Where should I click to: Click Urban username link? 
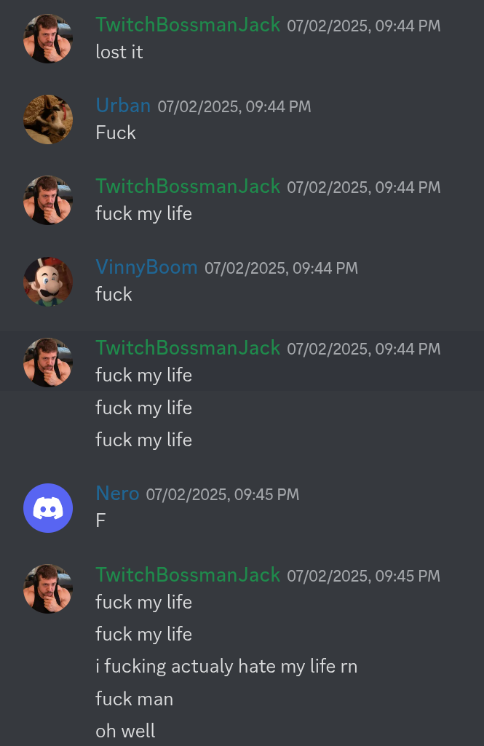pos(123,105)
